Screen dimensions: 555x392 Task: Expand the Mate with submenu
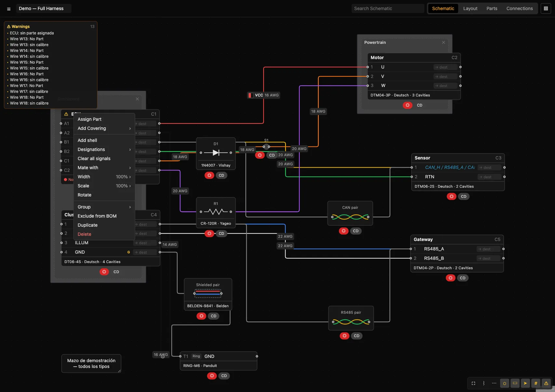click(104, 168)
